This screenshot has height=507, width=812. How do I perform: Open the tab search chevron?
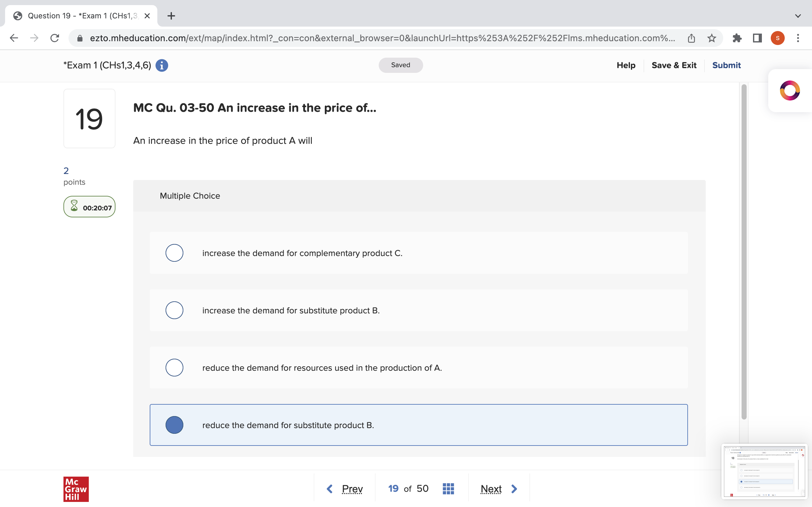coord(798,16)
